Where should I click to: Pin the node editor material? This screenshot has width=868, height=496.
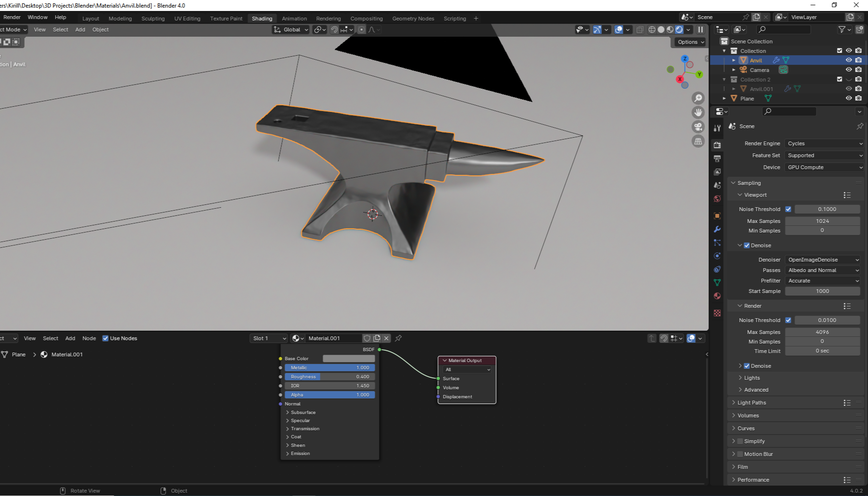click(x=399, y=338)
